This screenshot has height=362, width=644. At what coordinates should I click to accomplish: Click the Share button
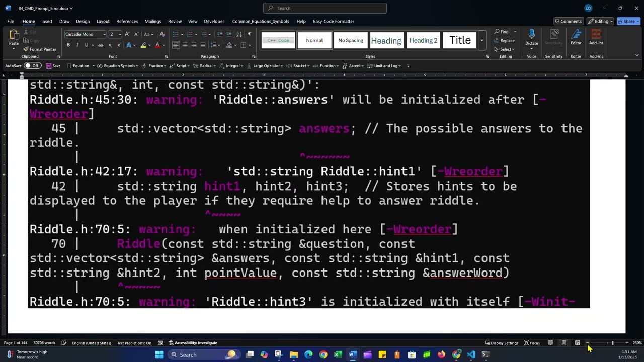pos(628,21)
